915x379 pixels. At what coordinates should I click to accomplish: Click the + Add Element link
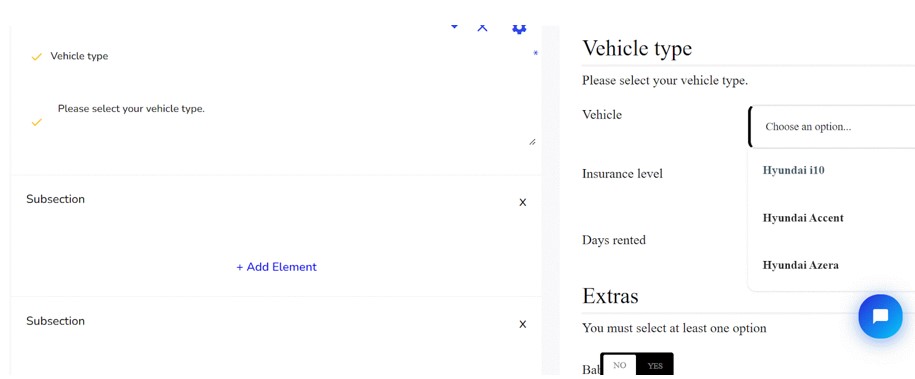[x=276, y=267]
